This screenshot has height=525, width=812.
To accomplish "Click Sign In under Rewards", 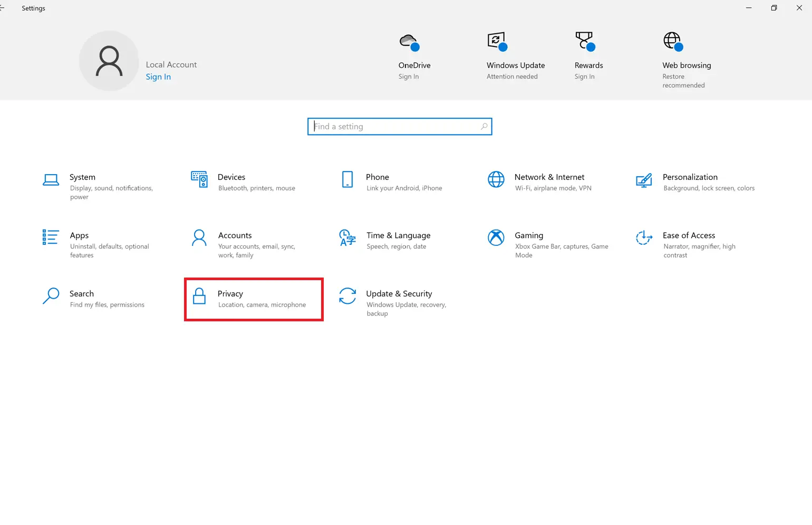I will (584, 77).
